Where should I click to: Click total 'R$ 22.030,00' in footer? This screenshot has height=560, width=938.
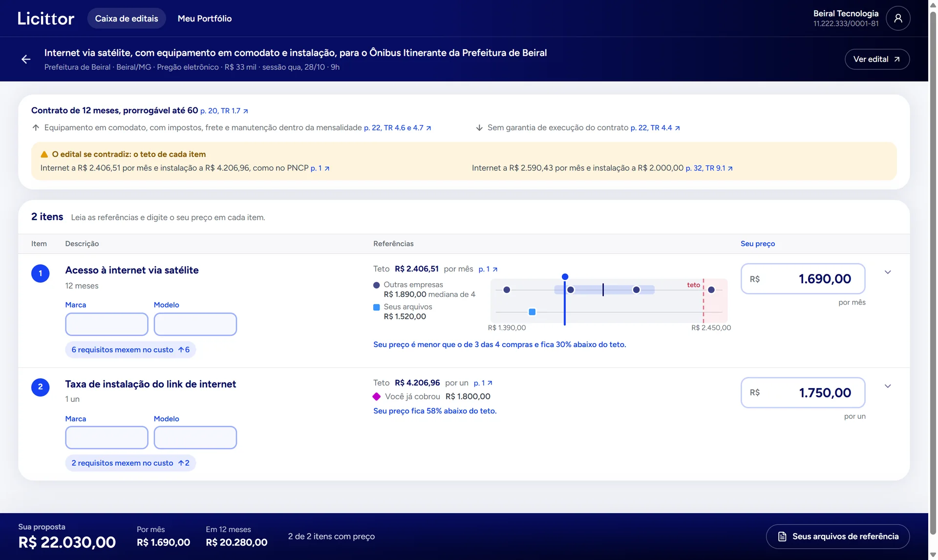coord(67,542)
